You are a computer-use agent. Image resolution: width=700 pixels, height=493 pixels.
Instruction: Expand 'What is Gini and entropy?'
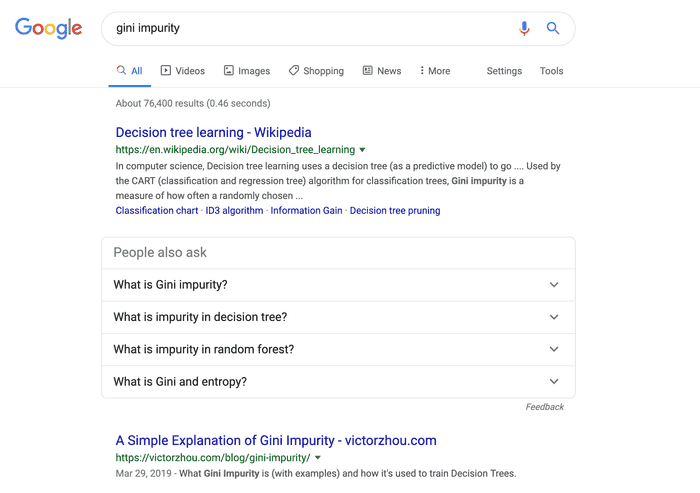[338, 381]
